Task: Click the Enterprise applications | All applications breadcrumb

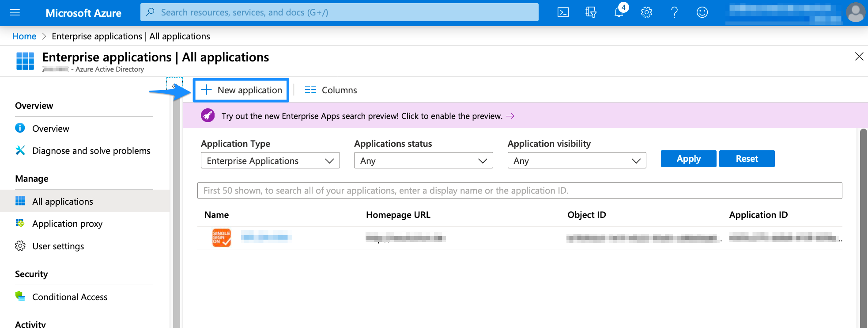Action: pyautogui.click(x=131, y=36)
